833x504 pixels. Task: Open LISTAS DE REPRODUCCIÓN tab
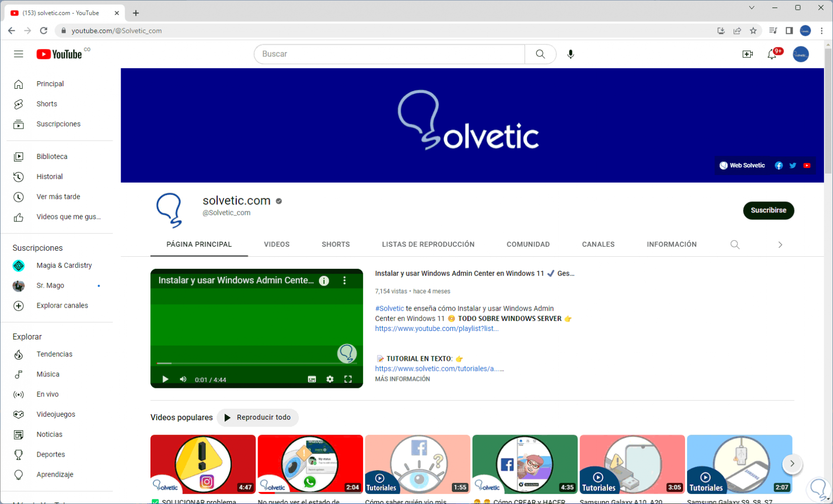tap(428, 245)
